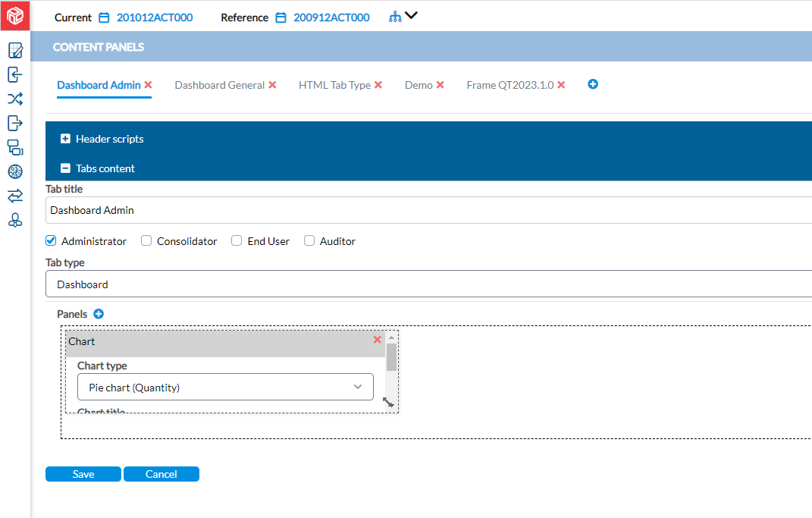Click the red cube application logo
Image resolution: width=812 pixels, height=518 pixels.
click(15, 15)
